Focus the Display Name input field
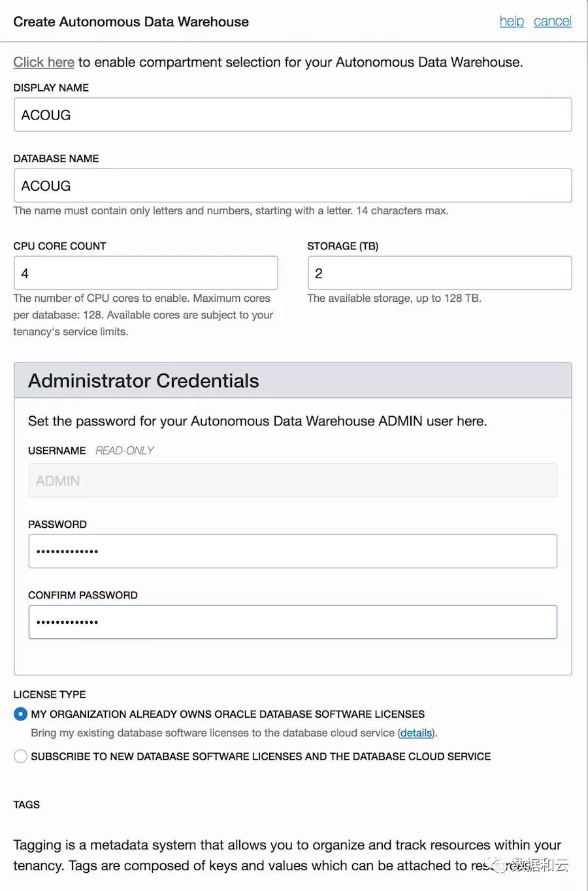This screenshot has width=588, height=891. click(x=293, y=115)
